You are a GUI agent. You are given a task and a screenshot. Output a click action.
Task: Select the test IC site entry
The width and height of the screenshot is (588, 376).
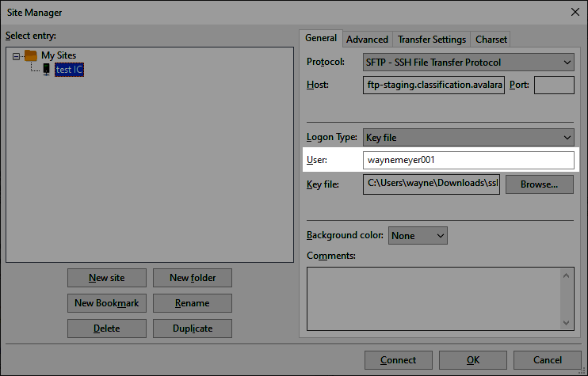coord(67,69)
